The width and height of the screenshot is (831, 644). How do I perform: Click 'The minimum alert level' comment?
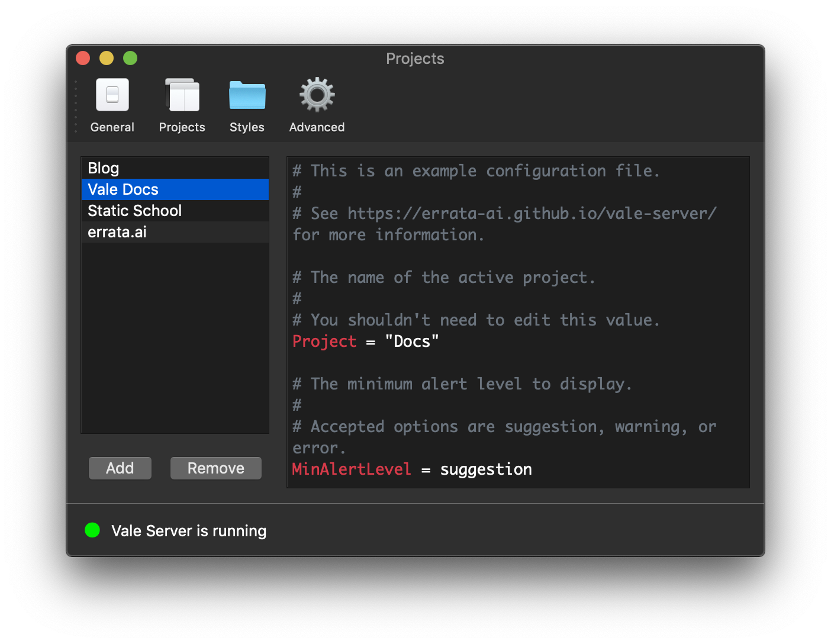coord(462,384)
